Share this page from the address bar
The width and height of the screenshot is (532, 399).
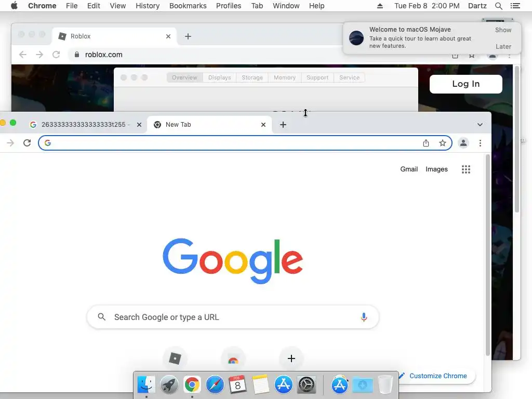click(426, 143)
